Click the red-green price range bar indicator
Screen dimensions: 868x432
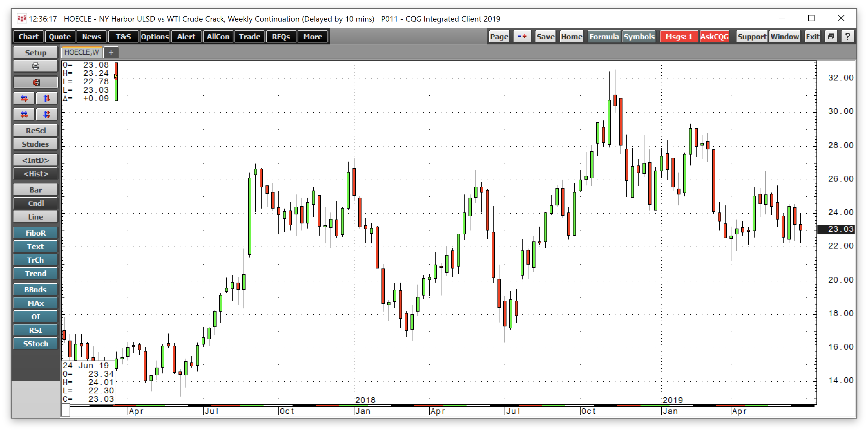116,81
